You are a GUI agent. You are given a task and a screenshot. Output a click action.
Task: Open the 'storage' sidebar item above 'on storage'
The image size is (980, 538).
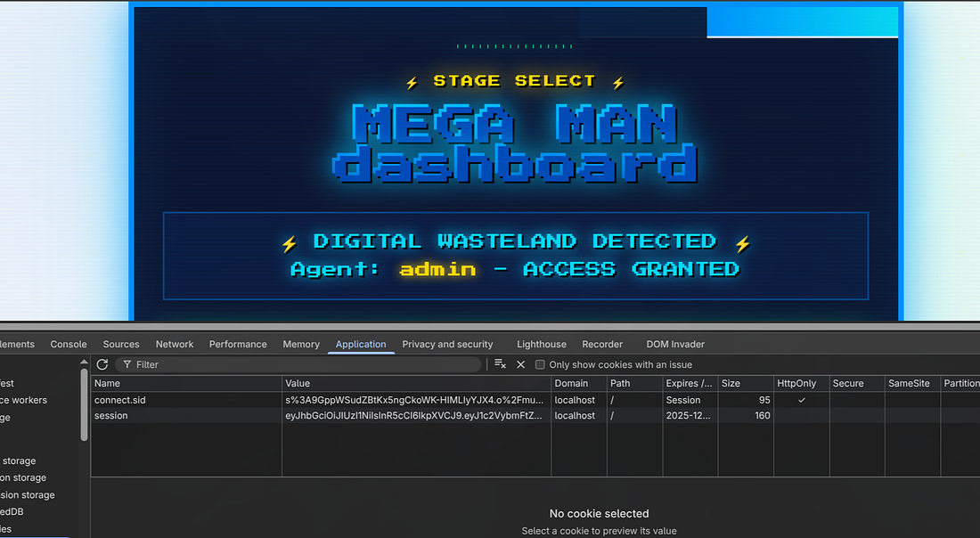click(19, 461)
